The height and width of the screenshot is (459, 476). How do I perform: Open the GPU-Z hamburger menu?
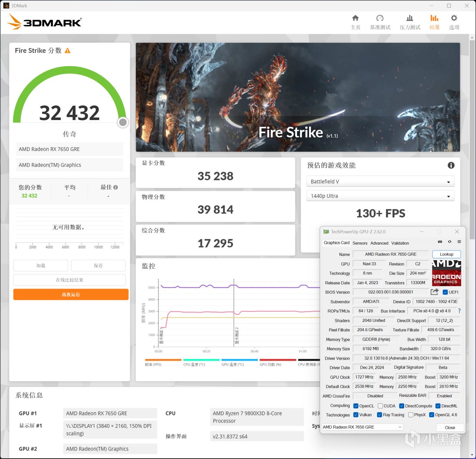[x=459, y=242]
